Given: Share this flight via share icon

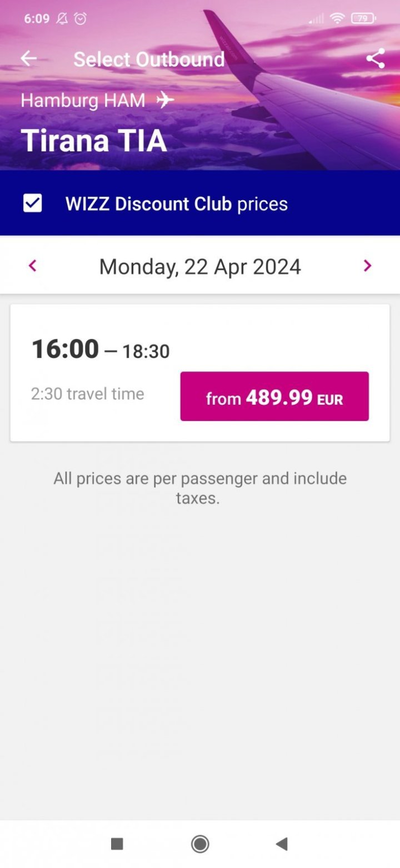Looking at the screenshot, I should [x=376, y=58].
